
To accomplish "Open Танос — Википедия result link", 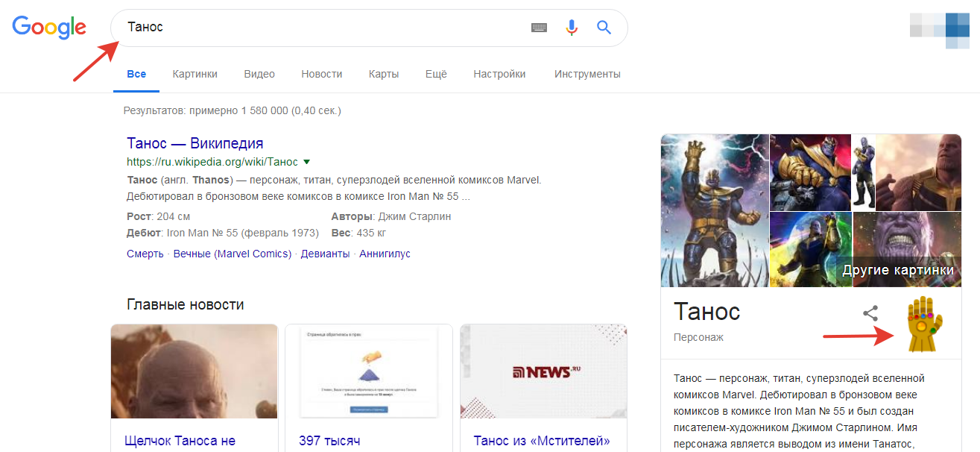I will (195, 143).
